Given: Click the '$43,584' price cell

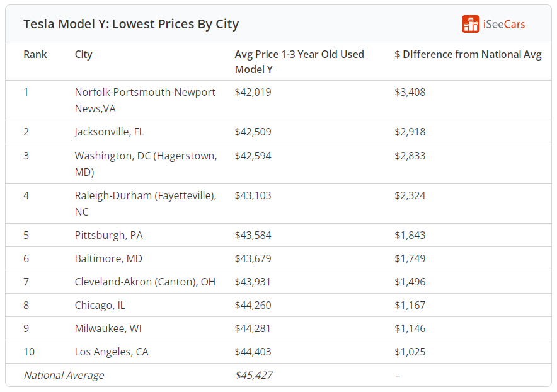Looking at the screenshot, I should 253,235.
